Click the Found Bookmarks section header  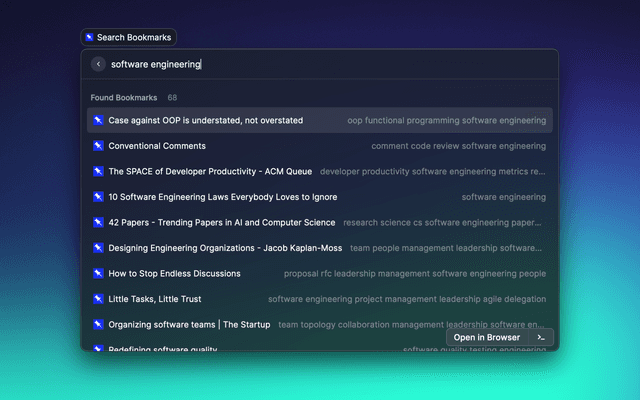pos(123,98)
